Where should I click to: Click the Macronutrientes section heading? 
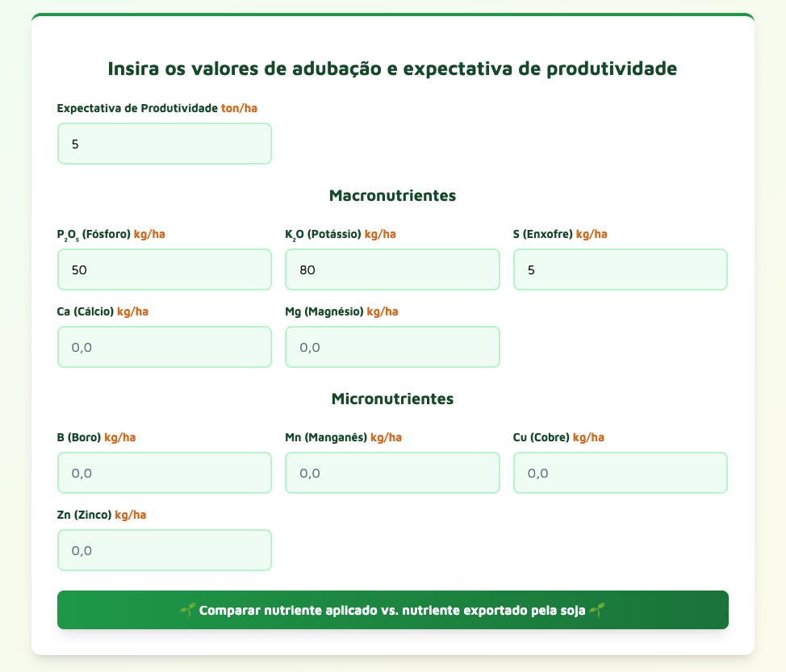392,195
